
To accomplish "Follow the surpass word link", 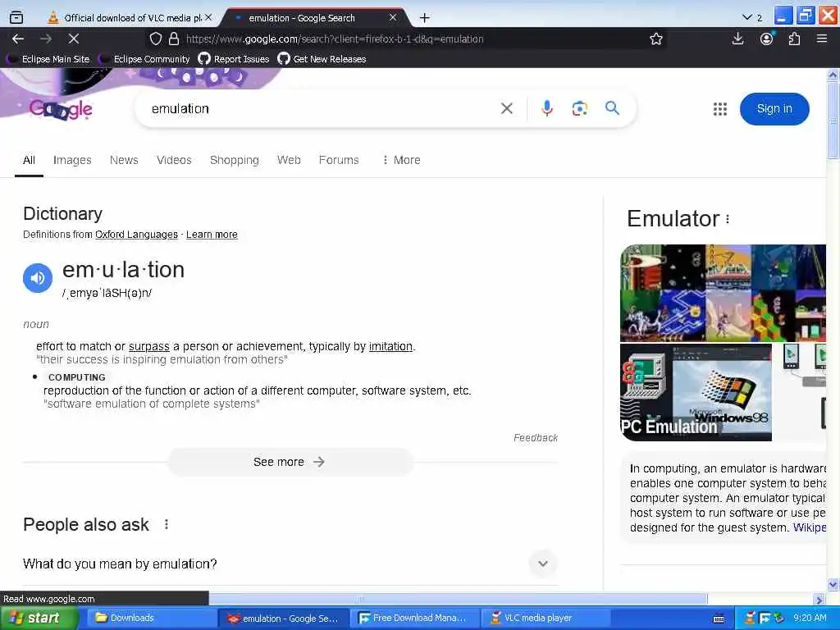I will [149, 347].
